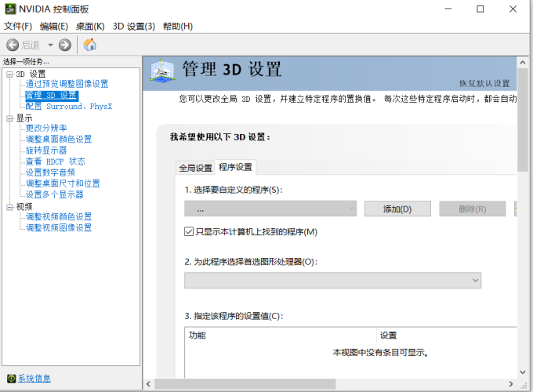Click the 管理 3D 设置 header cube icon
Screen dimensions: 533x392
coord(162,71)
